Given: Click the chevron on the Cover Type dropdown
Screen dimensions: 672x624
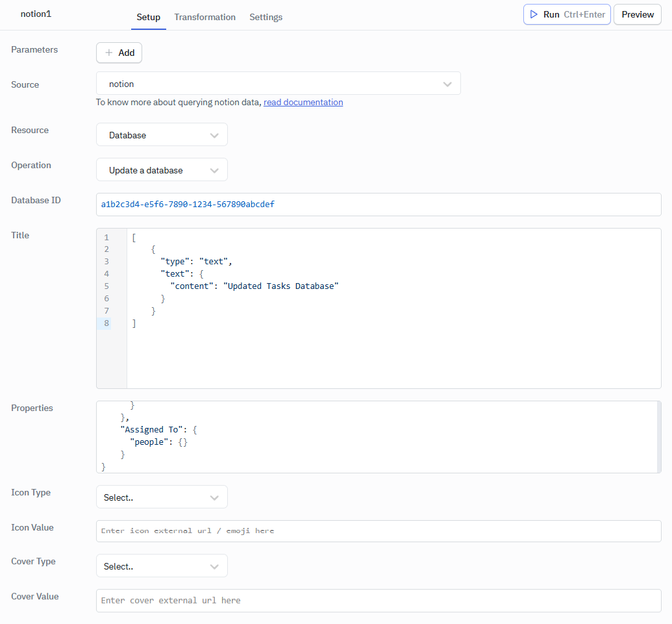Looking at the screenshot, I should click(x=214, y=566).
